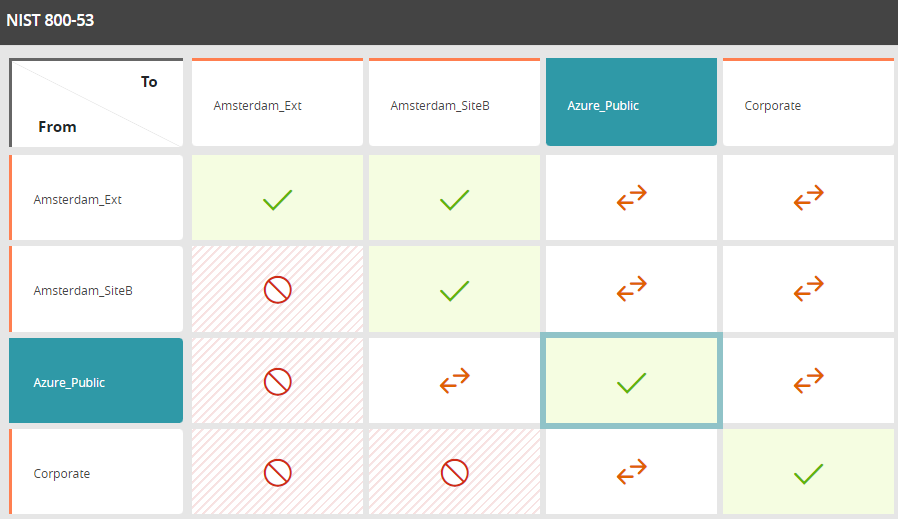This screenshot has height=519, width=898.
Task: Click checkmark for Amsterdam_Ext to Amsterdam_SiteB
Action: pos(454,200)
